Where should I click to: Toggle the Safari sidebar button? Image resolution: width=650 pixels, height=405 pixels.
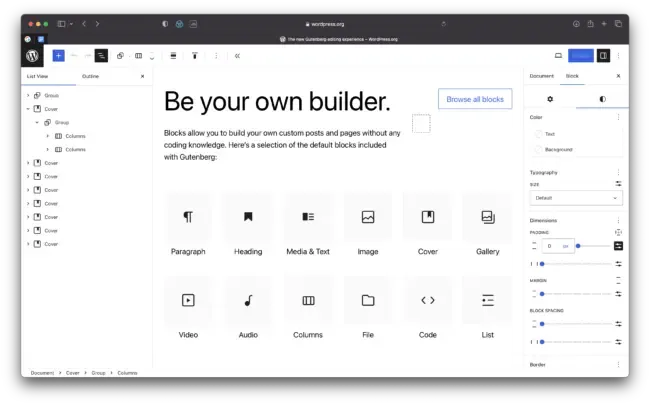point(61,24)
